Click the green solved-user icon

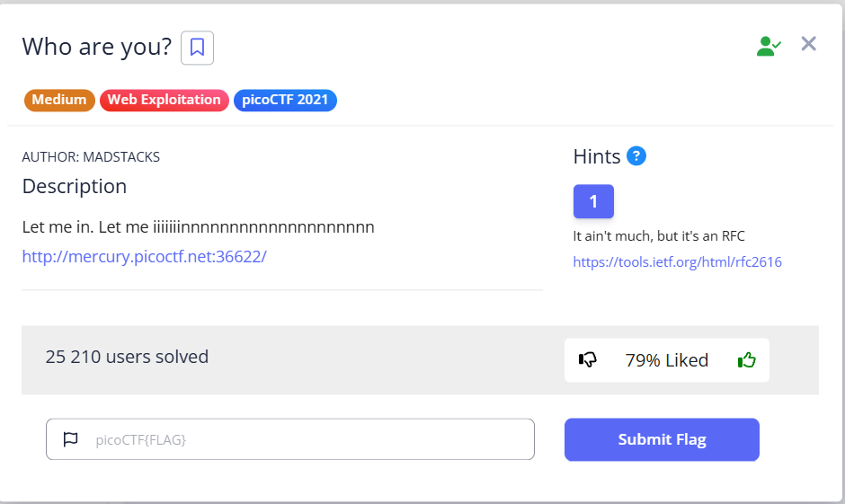point(769,46)
